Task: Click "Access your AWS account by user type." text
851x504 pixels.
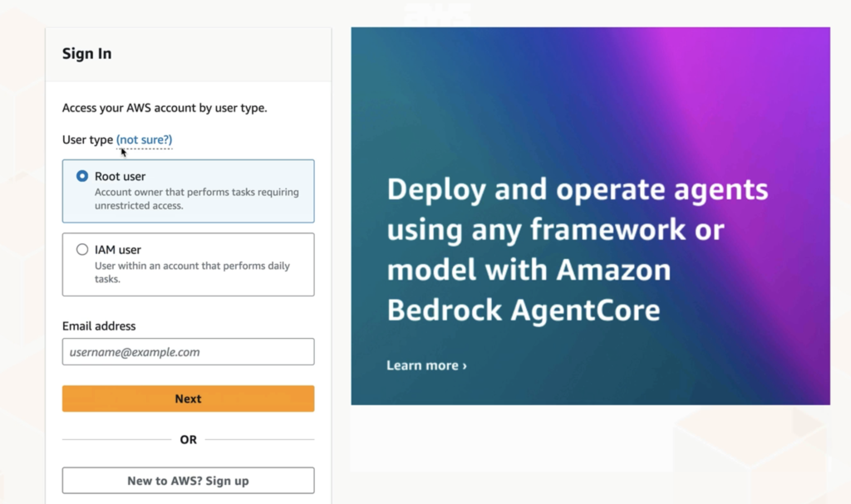Action: tap(165, 108)
